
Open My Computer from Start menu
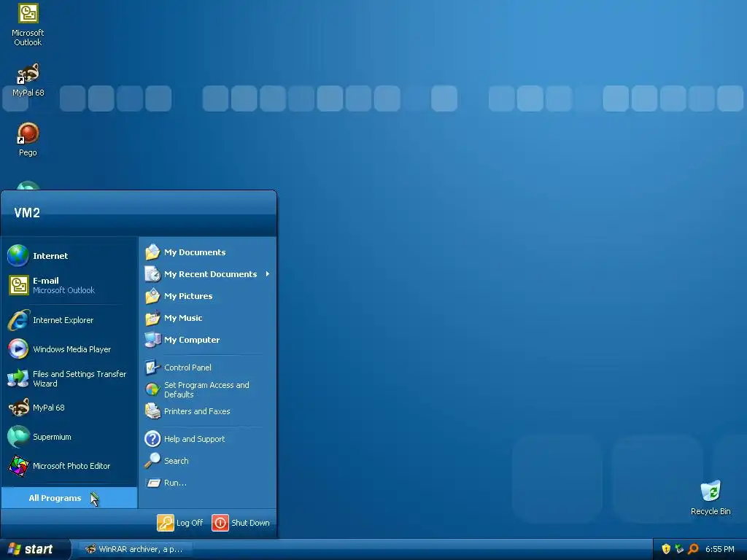click(207, 340)
